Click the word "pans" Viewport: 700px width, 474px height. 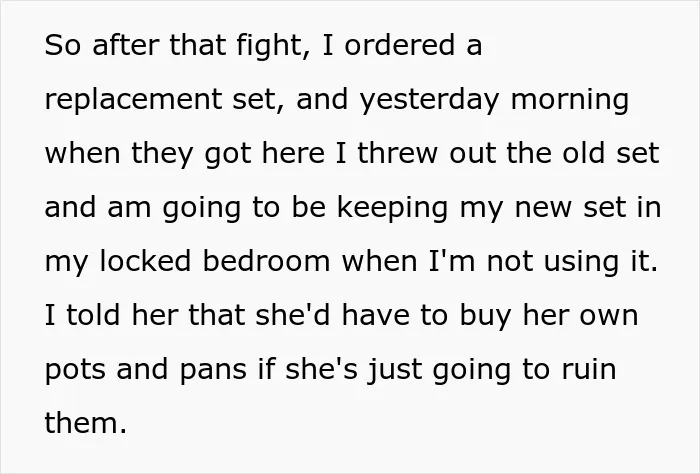click(213, 370)
